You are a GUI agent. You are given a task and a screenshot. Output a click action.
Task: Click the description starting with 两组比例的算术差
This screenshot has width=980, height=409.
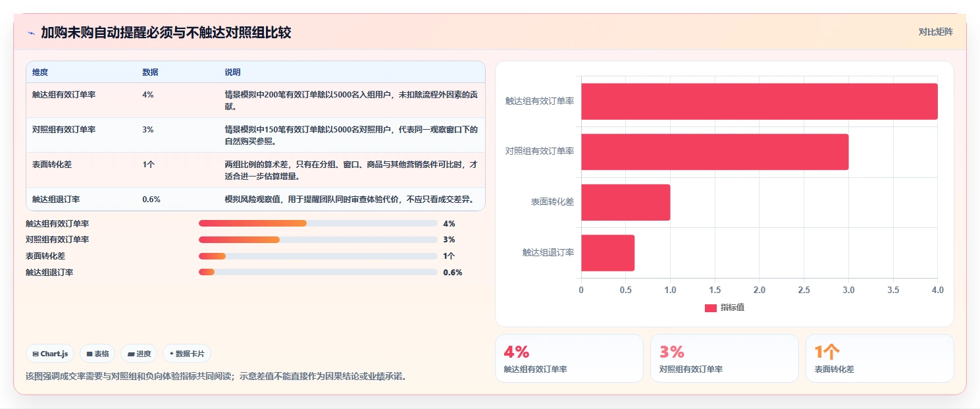pyautogui.click(x=351, y=170)
